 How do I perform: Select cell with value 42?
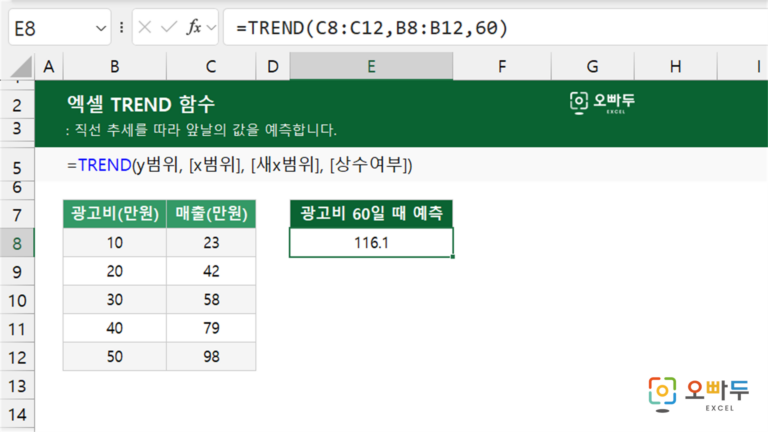click(x=211, y=271)
